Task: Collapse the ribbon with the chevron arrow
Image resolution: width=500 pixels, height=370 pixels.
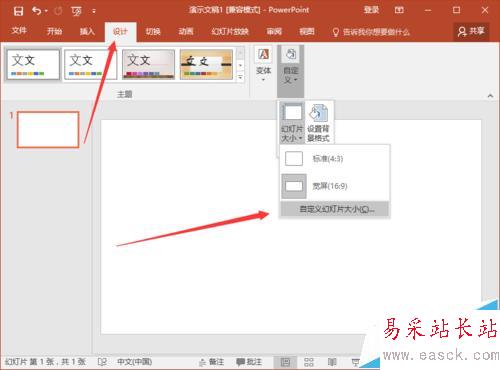Action: 490,96
